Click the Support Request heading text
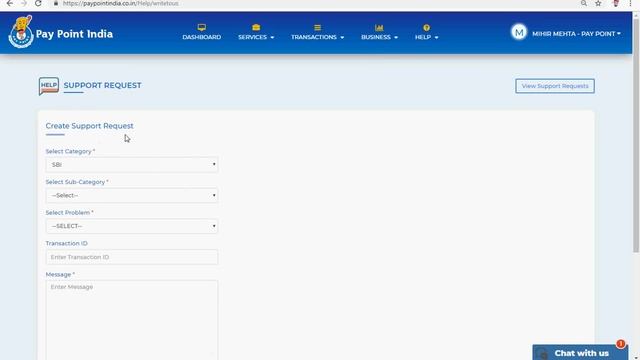The width and height of the screenshot is (640, 360). pos(102,85)
